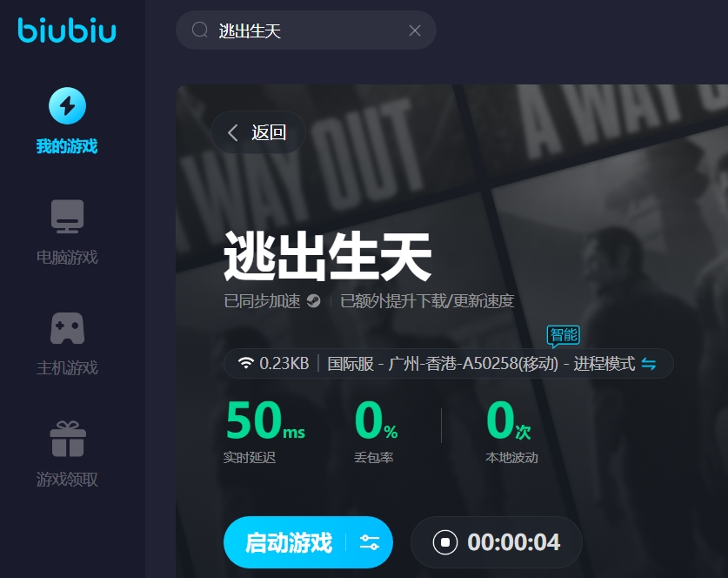Click the search magnifier icon
Screen dimensions: 728x578
(200, 30)
